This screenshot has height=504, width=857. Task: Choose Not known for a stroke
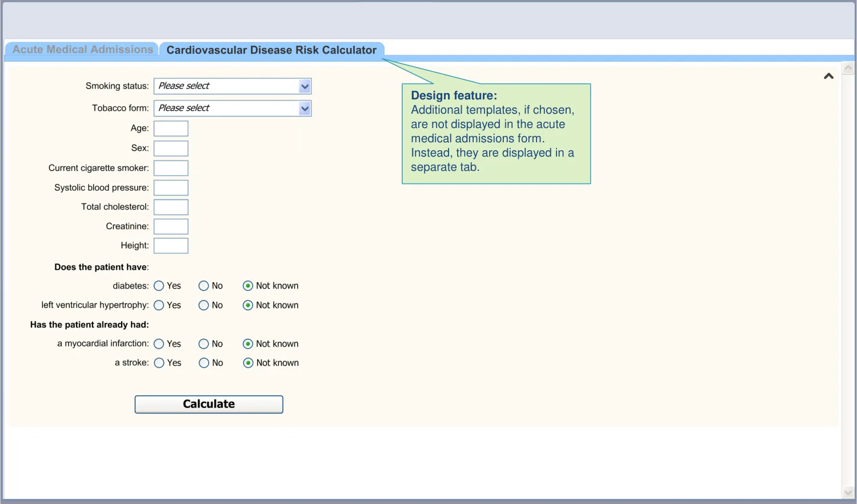point(248,363)
